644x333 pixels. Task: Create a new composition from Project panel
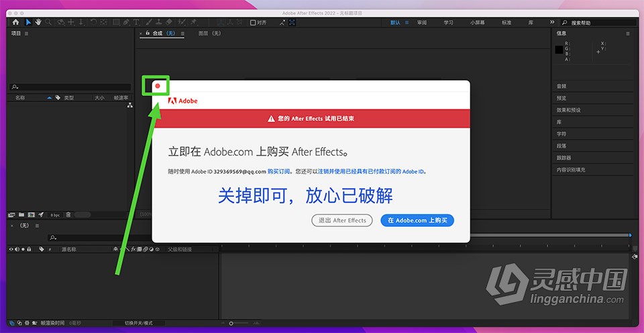pyautogui.click(x=31, y=215)
